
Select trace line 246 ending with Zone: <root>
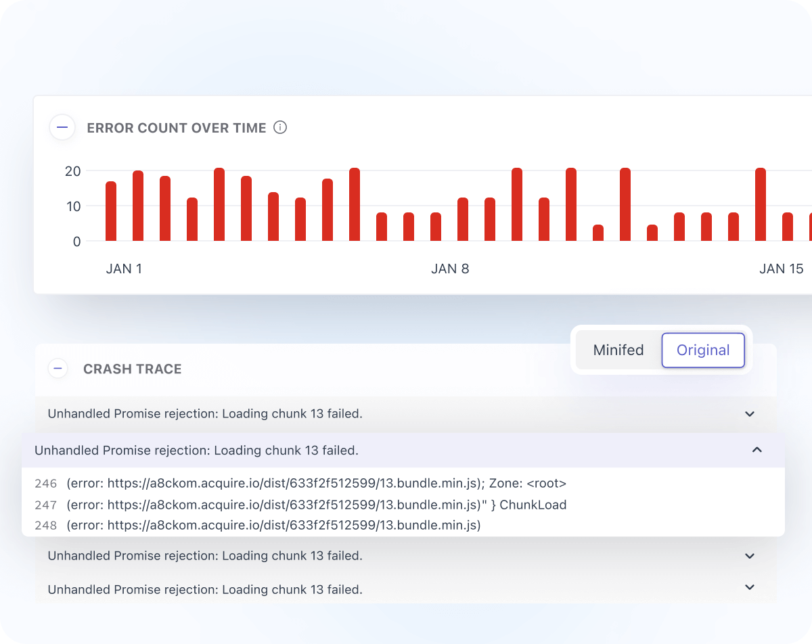tap(300, 484)
